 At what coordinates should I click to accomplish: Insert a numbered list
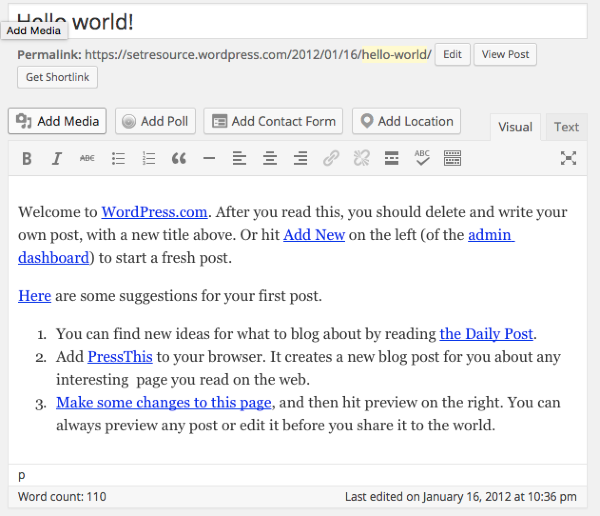(149, 158)
